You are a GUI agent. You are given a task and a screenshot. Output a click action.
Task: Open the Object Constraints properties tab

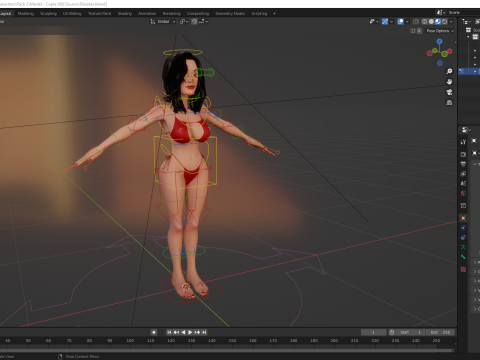[x=463, y=237]
